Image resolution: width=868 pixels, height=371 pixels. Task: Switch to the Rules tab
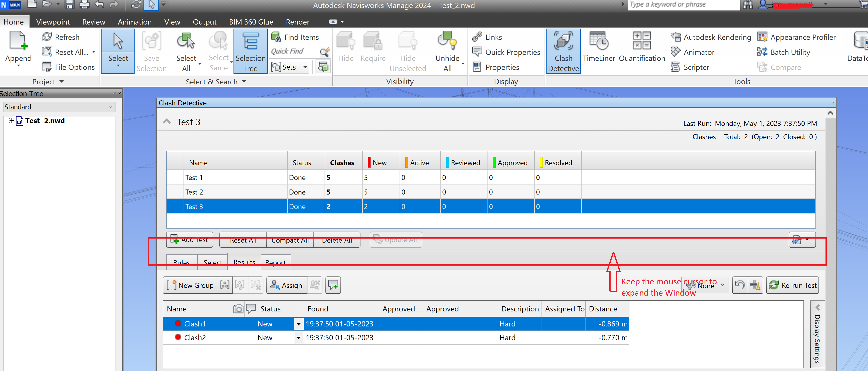181,262
